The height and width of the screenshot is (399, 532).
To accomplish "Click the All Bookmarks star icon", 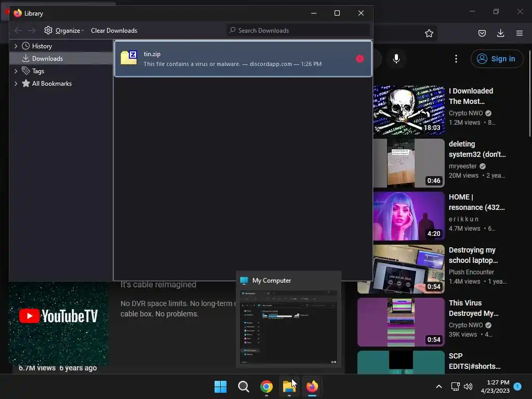I will tap(26, 83).
